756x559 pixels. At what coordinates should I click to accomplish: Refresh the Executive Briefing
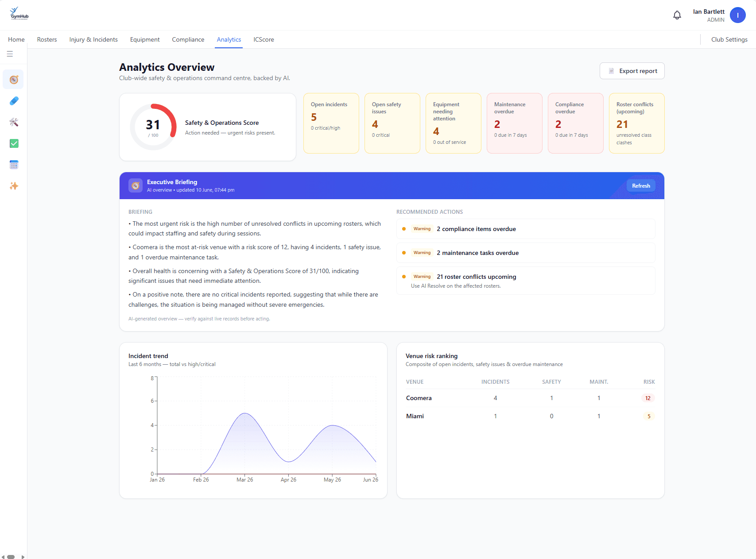pyautogui.click(x=641, y=186)
